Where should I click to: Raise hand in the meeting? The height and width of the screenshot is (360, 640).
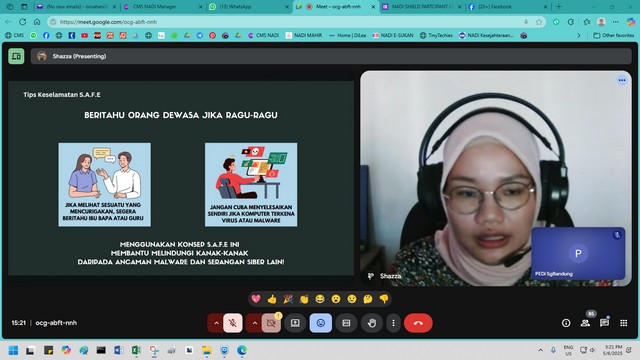pyautogui.click(x=371, y=323)
